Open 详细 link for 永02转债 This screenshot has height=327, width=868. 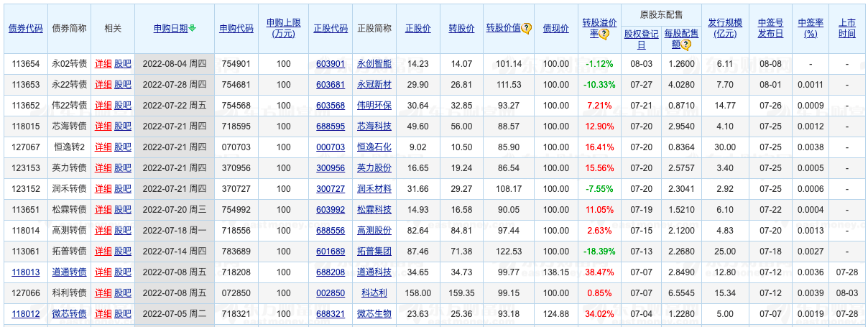pos(103,64)
